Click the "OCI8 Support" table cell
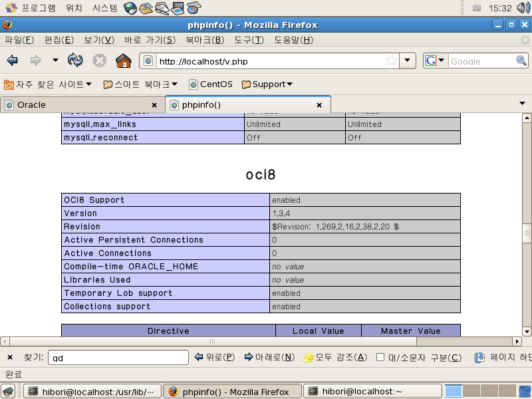Screen dimensions: 532x399 click(165, 200)
